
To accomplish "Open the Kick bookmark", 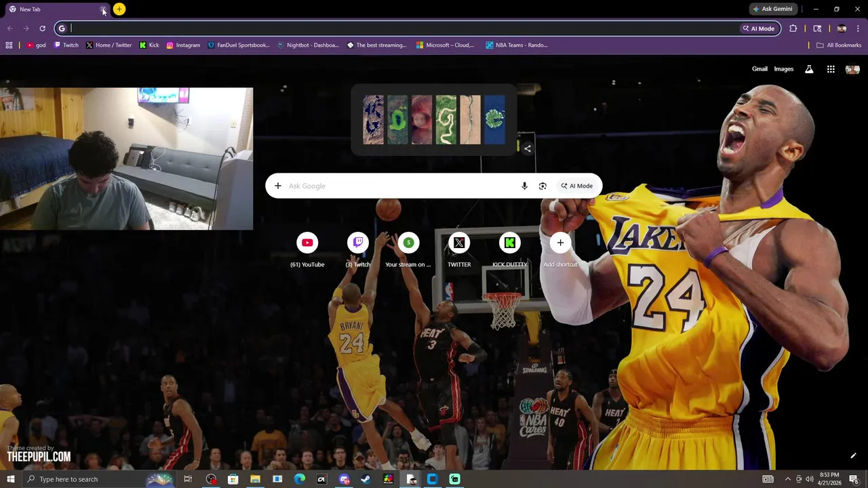I will click(x=149, y=45).
